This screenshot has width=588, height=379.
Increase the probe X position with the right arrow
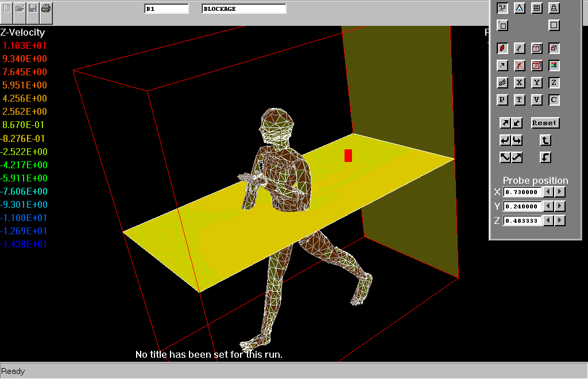click(x=560, y=192)
